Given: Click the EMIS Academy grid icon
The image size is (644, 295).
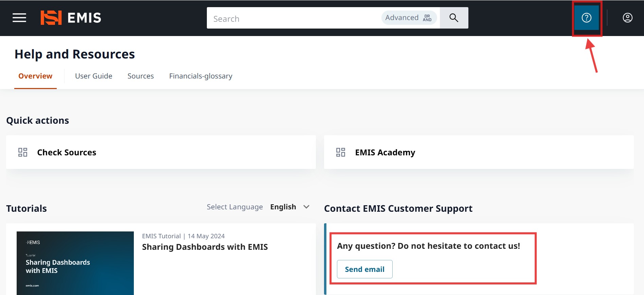Looking at the screenshot, I should (341, 152).
